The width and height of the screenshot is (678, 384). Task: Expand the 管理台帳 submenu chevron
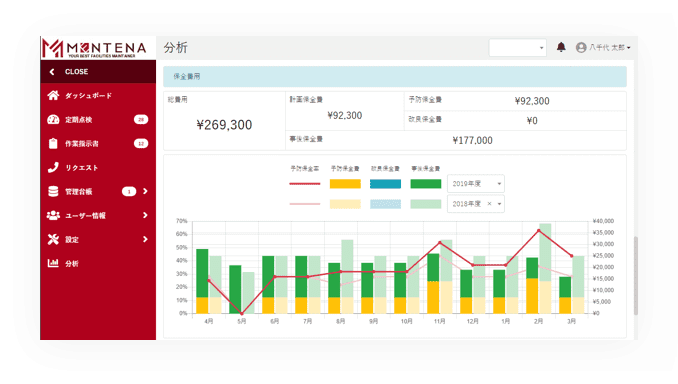click(145, 191)
